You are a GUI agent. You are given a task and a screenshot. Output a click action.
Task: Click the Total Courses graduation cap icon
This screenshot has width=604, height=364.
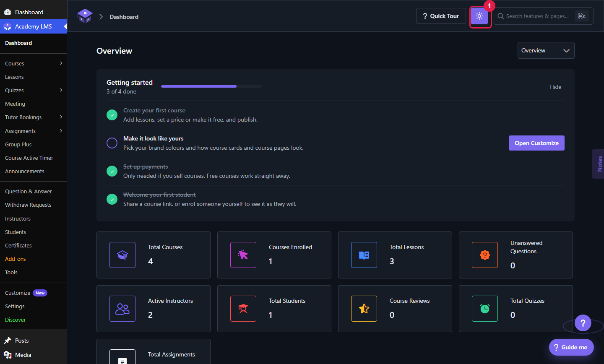pyautogui.click(x=122, y=255)
